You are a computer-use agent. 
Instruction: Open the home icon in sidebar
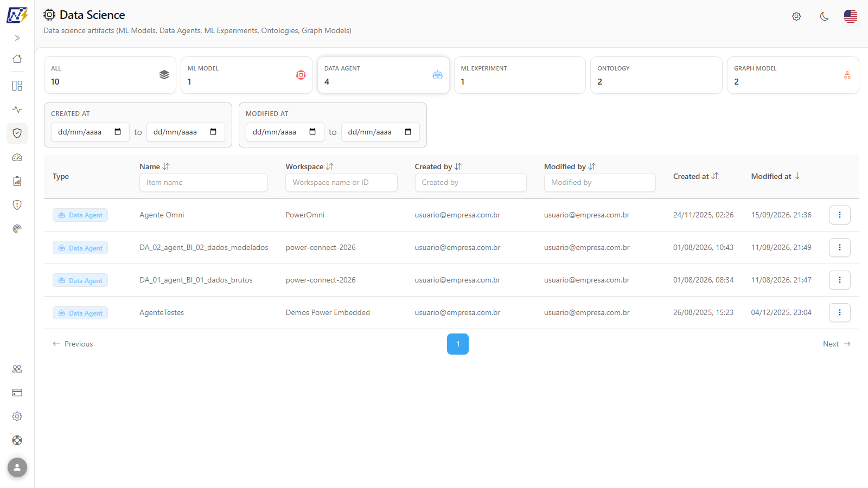click(17, 59)
